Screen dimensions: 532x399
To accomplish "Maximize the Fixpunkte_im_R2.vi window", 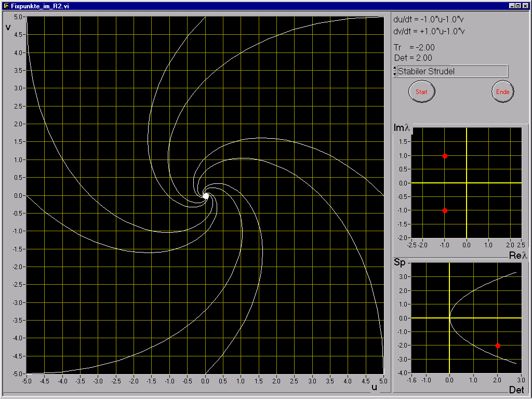I will click(518, 5).
